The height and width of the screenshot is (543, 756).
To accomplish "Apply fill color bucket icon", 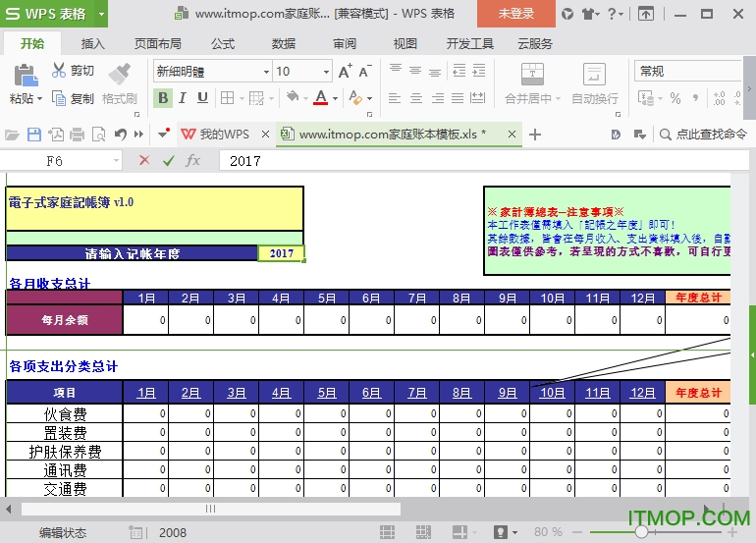I will click(x=293, y=97).
